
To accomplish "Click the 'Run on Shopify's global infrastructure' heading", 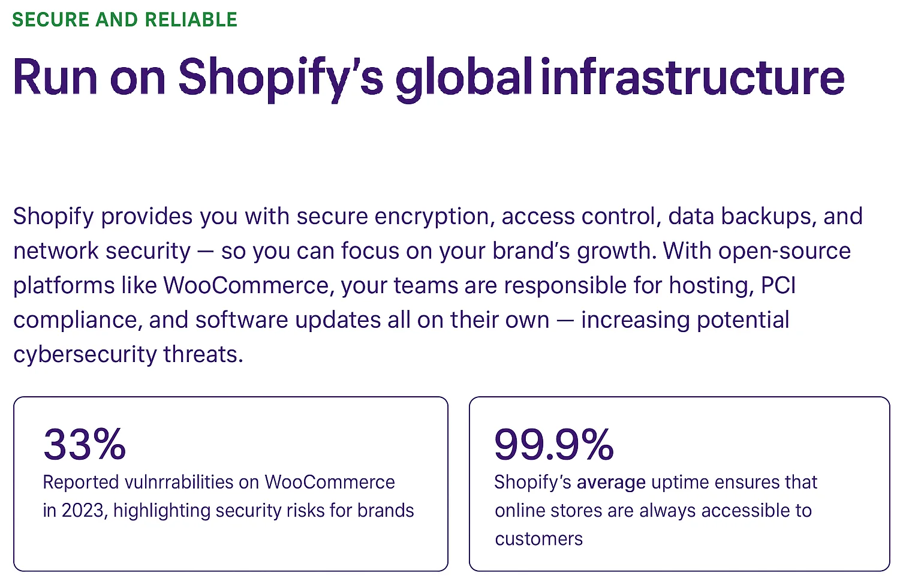I will [428, 78].
